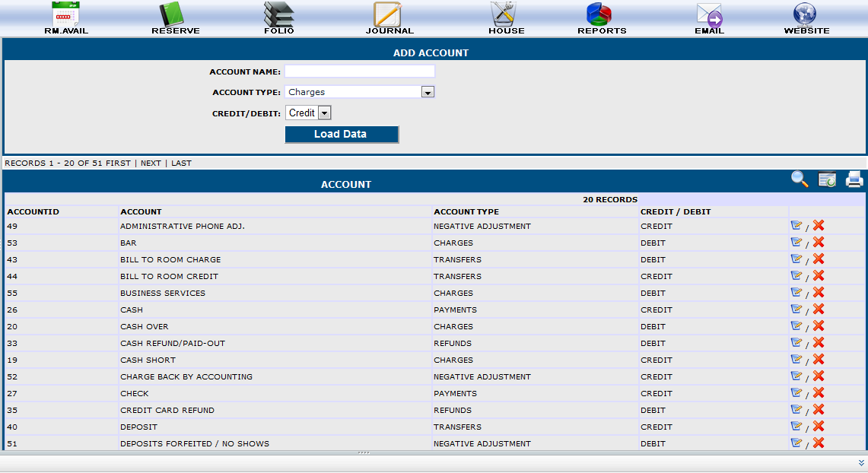
Task: Edit the BUSINESS SERVICES account
Action: click(x=796, y=292)
